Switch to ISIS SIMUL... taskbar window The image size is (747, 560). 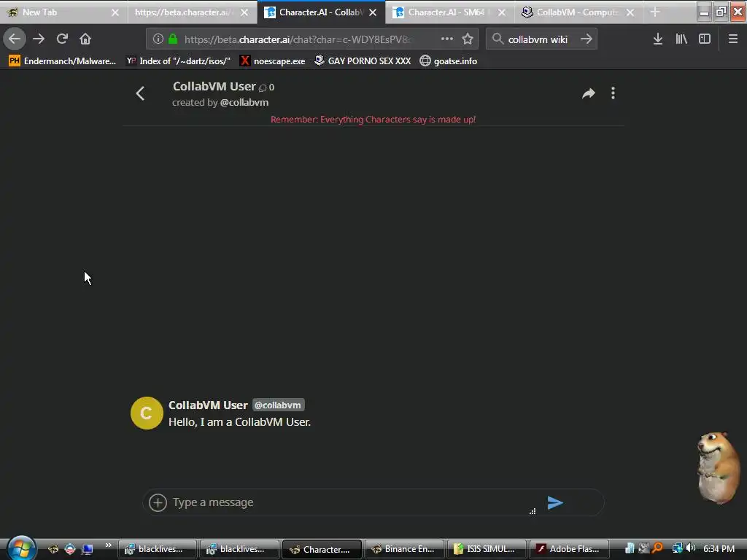point(487,549)
